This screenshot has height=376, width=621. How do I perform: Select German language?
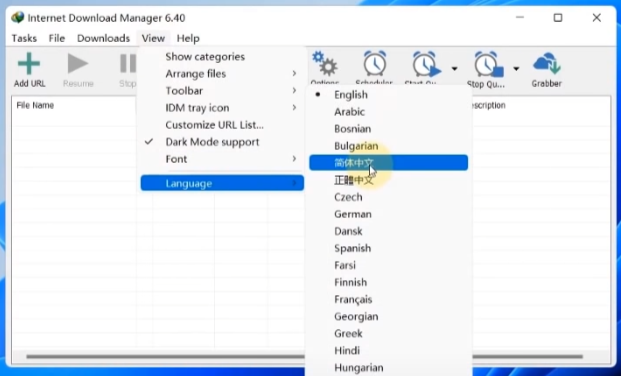[x=388, y=214]
